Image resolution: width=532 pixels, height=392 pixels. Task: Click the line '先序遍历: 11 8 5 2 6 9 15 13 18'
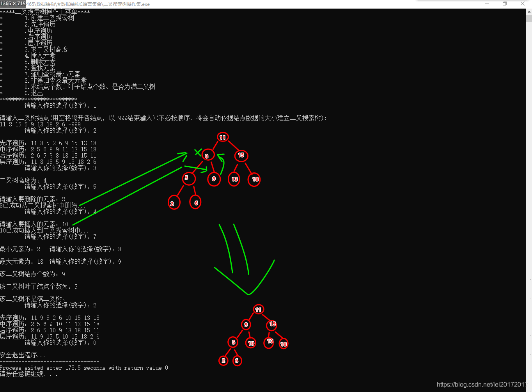(x=48, y=143)
